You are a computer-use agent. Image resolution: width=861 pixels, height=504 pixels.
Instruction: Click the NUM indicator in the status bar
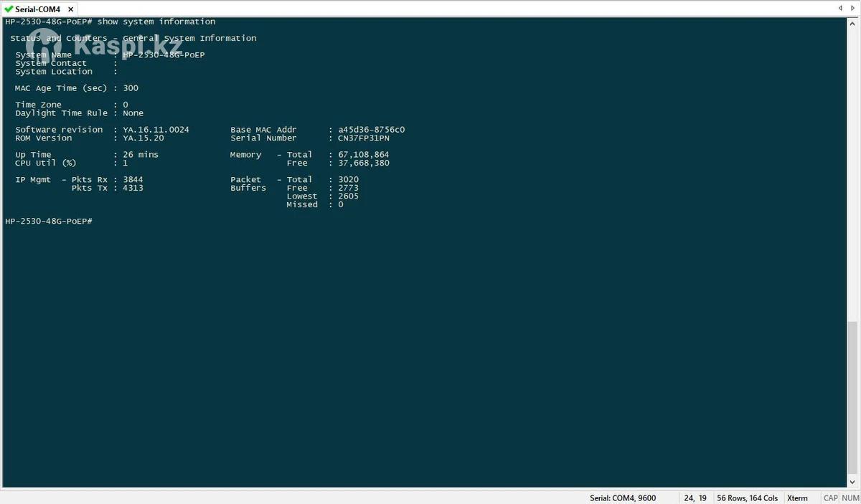point(850,498)
